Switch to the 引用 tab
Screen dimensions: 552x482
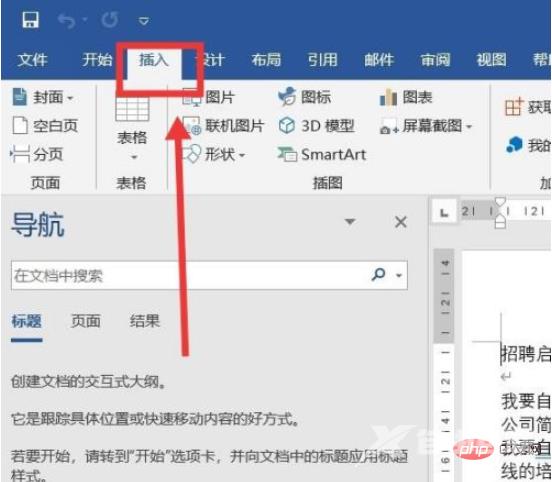[322, 60]
